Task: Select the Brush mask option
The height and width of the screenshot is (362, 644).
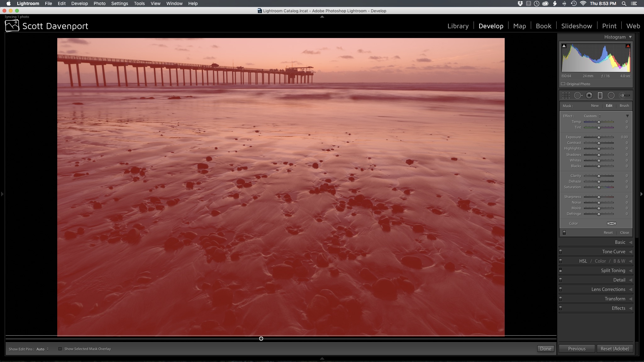Action: [x=624, y=106]
